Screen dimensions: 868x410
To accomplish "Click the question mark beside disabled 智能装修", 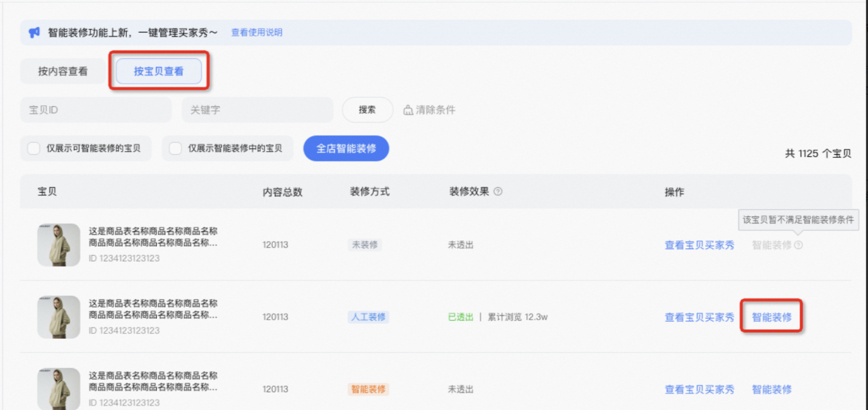I will [799, 245].
